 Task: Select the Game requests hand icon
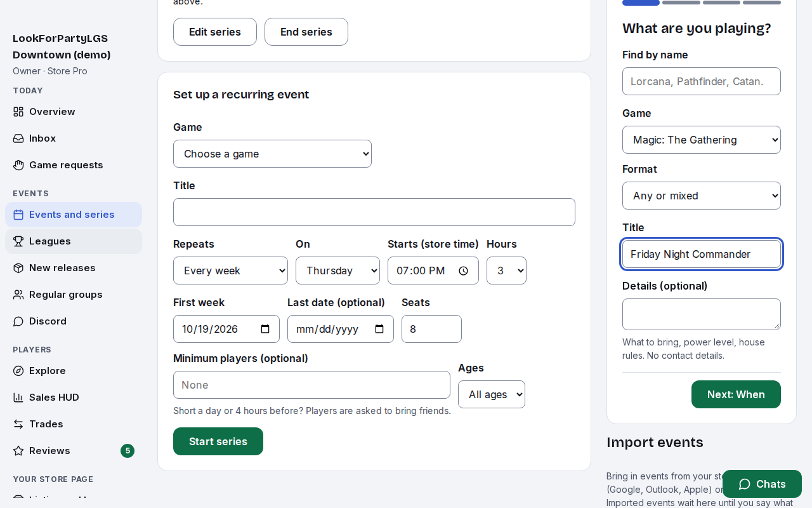[x=18, y=165]
